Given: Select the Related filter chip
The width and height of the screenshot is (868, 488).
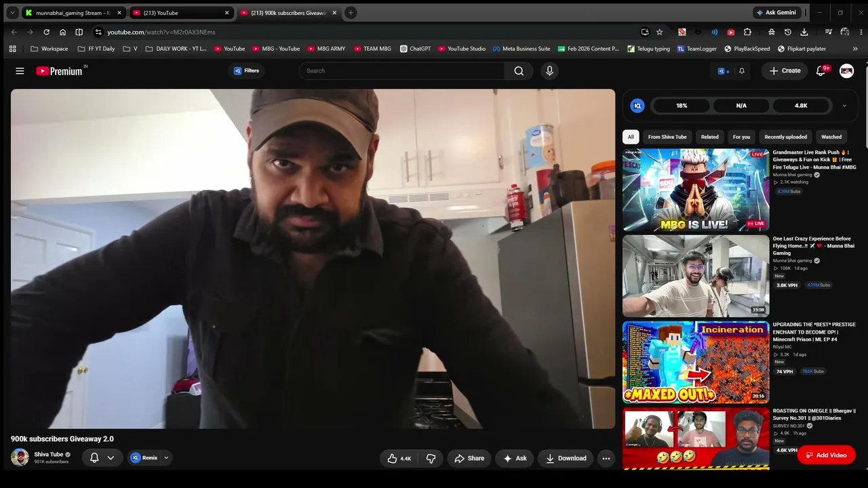Looking at the screenshot, I should click(710, 137).
